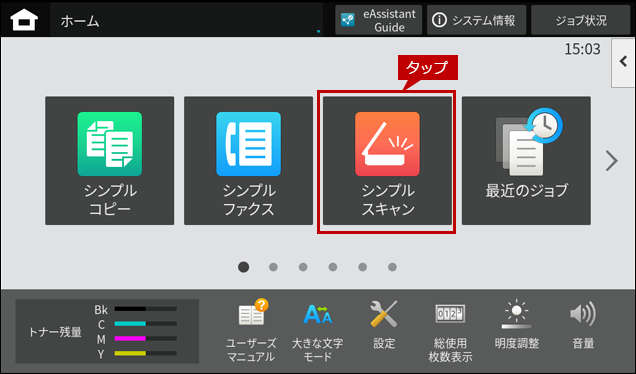636x374 pixels.
Task: Adjust brightness via 明度調整 icon
Action: (x=516, y=325)
